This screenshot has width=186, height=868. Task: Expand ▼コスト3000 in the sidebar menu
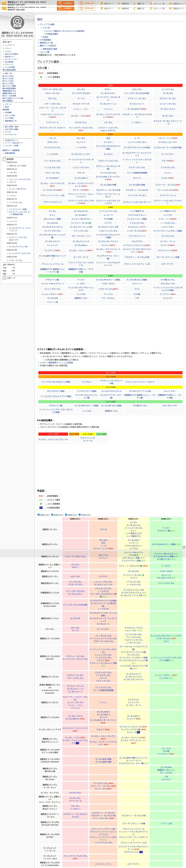pos(8,76)
